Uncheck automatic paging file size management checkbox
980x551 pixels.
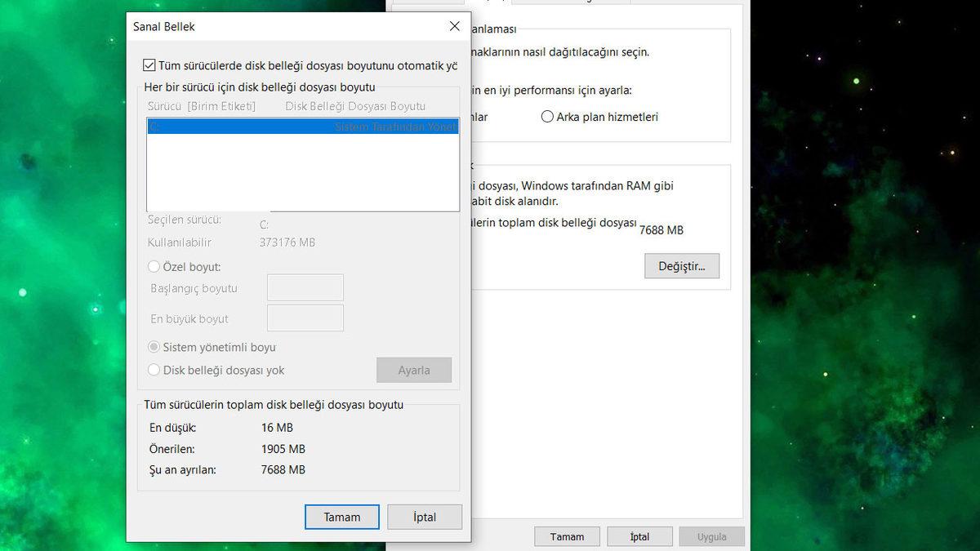point(150,64)
